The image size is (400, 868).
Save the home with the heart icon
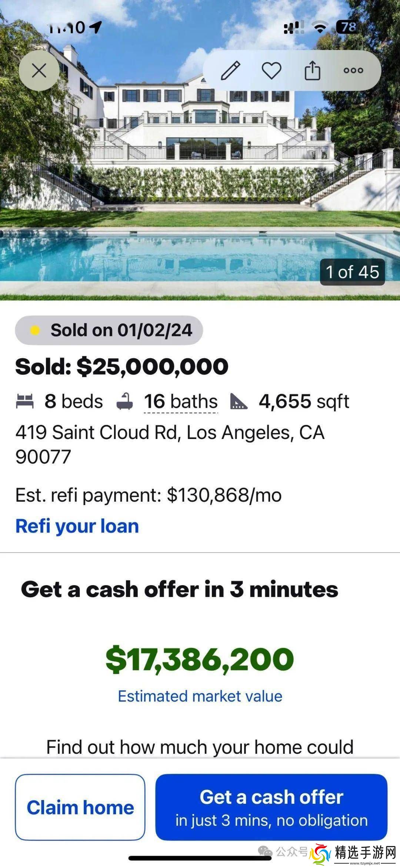[271, 70]
